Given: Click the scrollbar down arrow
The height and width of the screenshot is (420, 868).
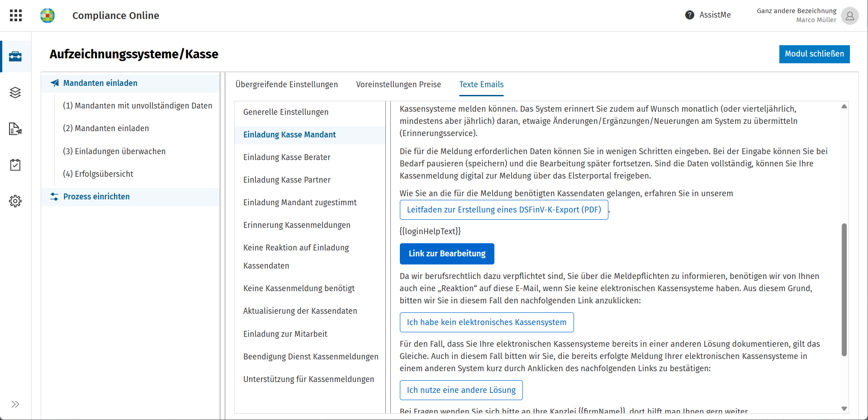Looking at the screenshot, I should (x=844, y=408).
